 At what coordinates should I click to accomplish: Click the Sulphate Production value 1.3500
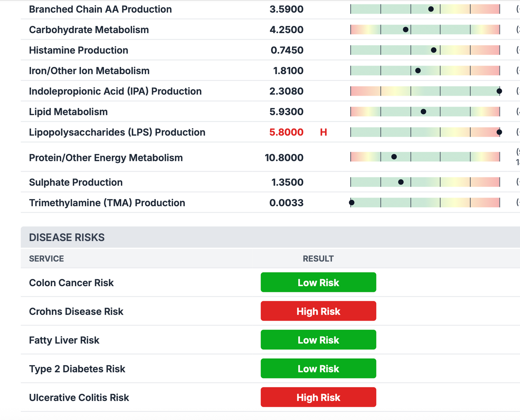287,182
